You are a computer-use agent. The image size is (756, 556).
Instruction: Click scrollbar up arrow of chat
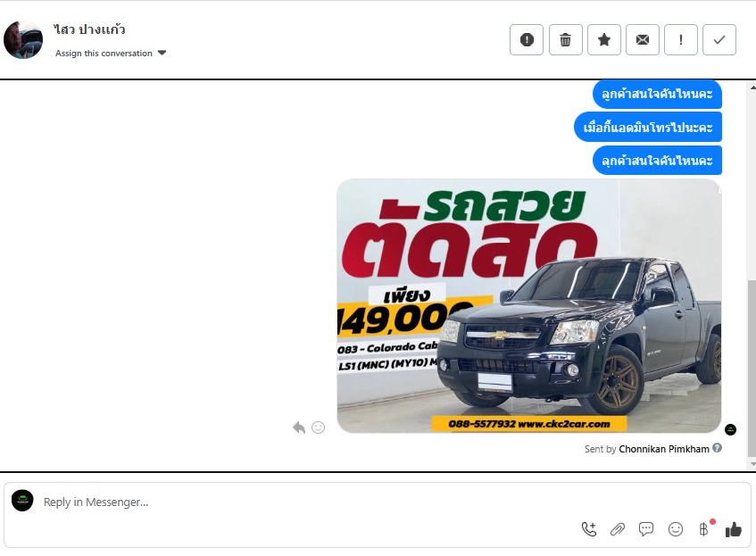click(x=752, y=87)
